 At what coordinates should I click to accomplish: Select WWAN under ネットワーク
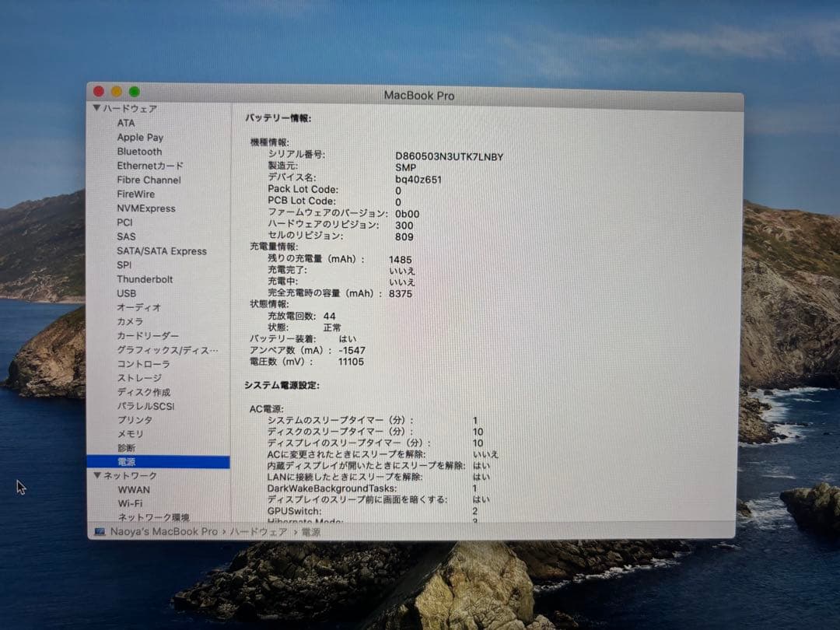tap(134, 490)
